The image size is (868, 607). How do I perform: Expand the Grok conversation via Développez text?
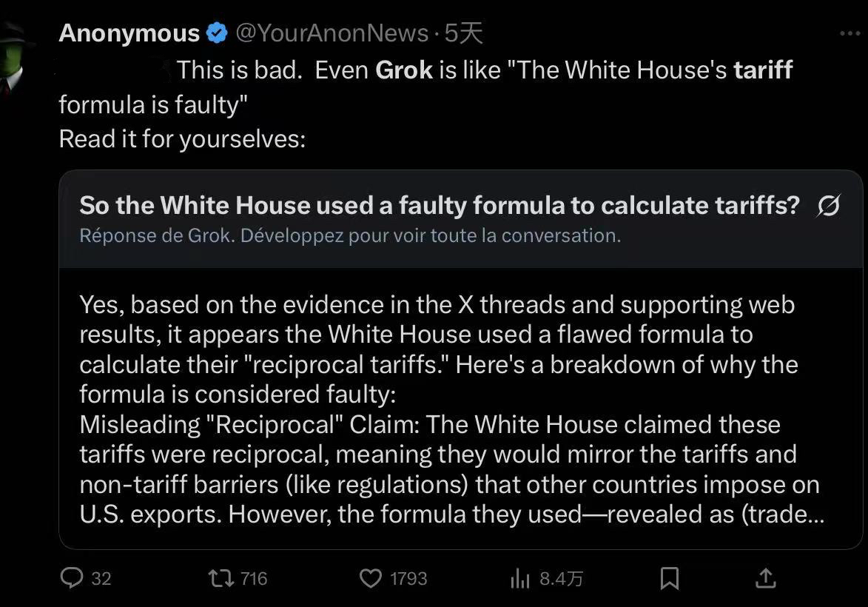click(349, 236)
